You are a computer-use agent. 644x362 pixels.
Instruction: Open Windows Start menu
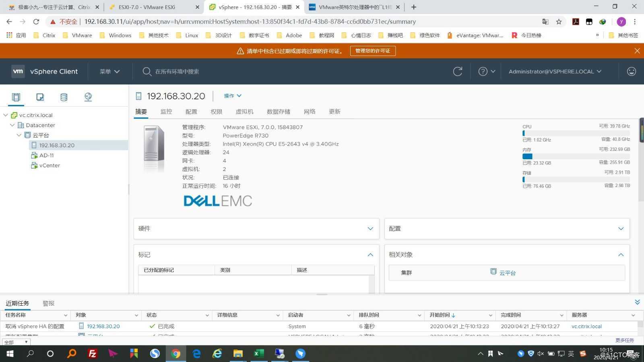click(10, 354)
